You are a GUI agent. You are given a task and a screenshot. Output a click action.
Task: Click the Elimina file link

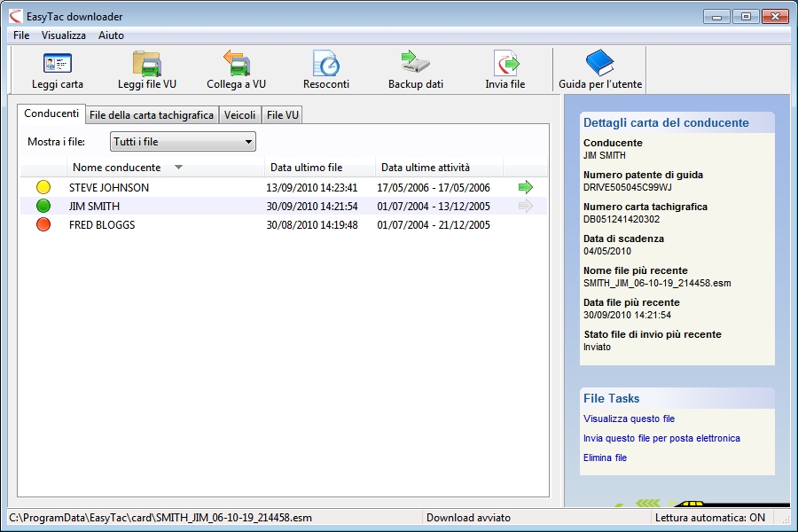click(605, 458)
